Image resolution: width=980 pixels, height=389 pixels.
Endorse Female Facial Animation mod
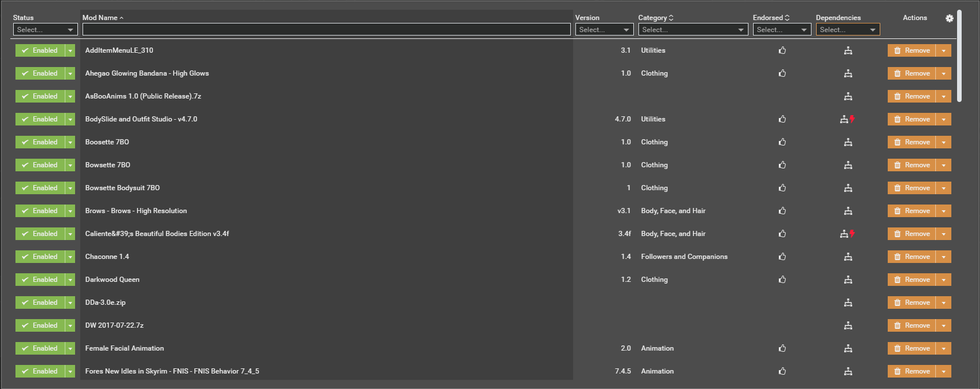coord(782,348)
